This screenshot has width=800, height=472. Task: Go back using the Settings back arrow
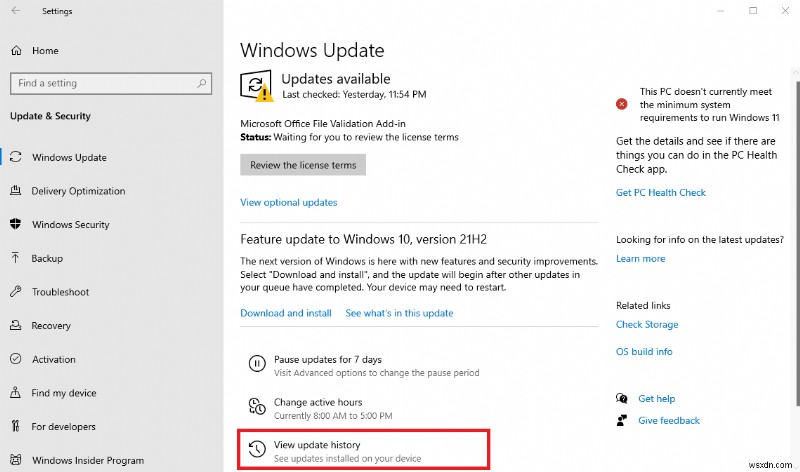point(17,12)
